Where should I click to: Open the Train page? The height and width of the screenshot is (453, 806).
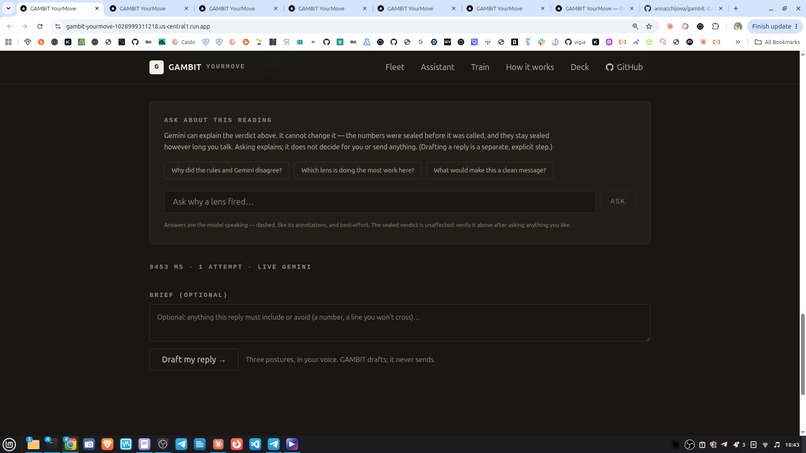tap(480, 67)
